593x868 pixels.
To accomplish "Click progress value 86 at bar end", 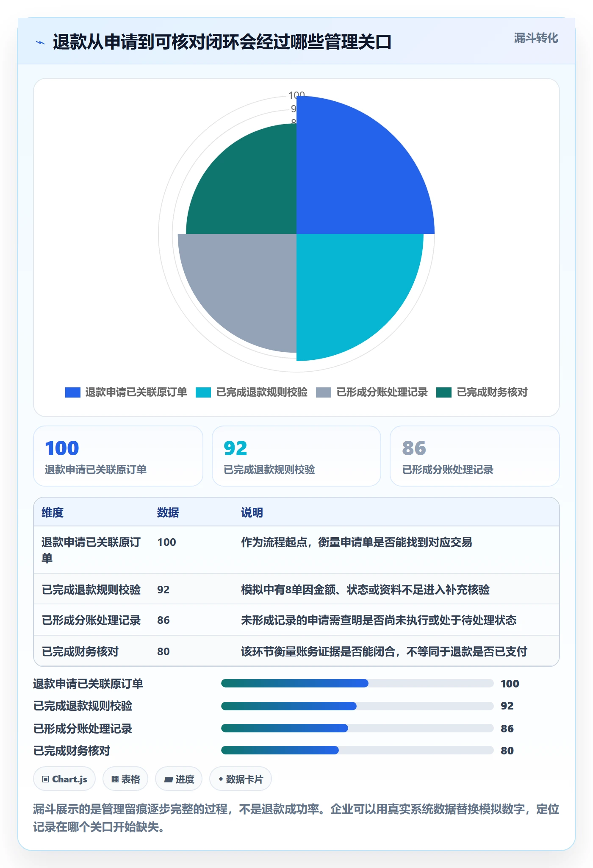I will [507, 729].
